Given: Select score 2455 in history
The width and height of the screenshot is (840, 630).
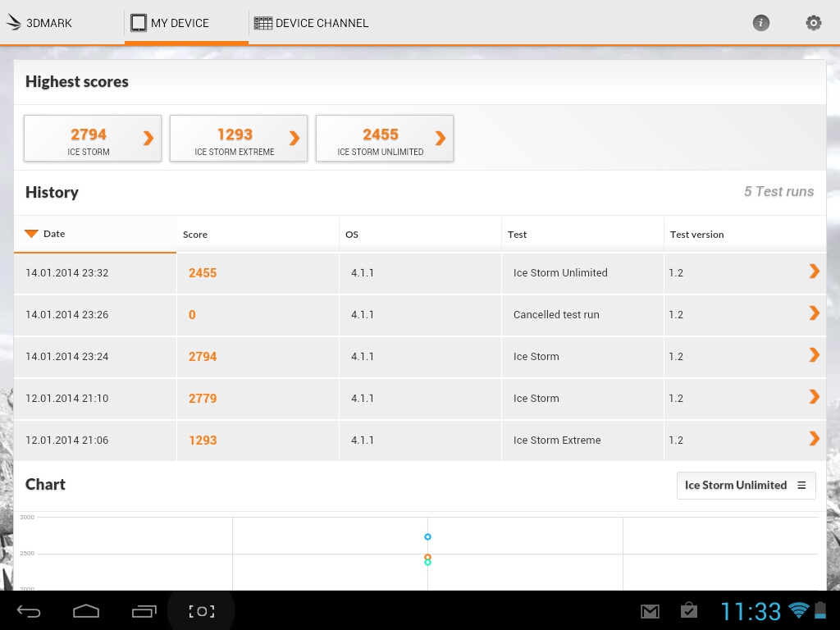Looking at the screenshot, I should (x=203, y=273).
